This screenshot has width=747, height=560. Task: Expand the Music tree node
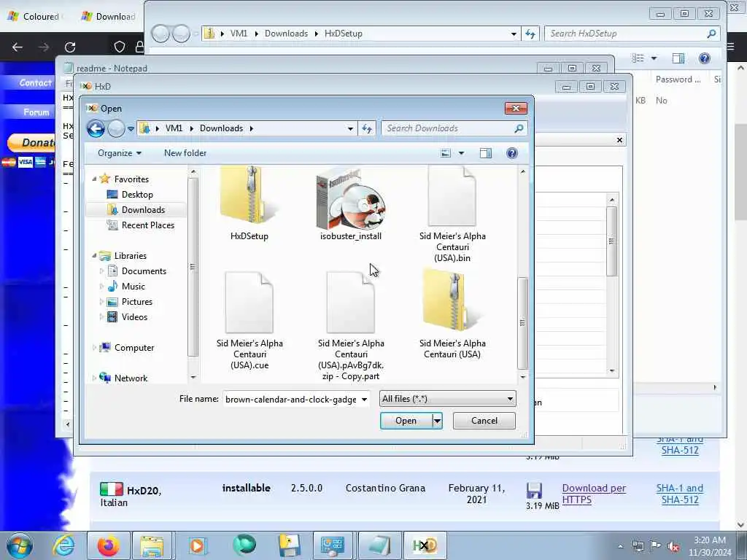(x=101, y=286)
